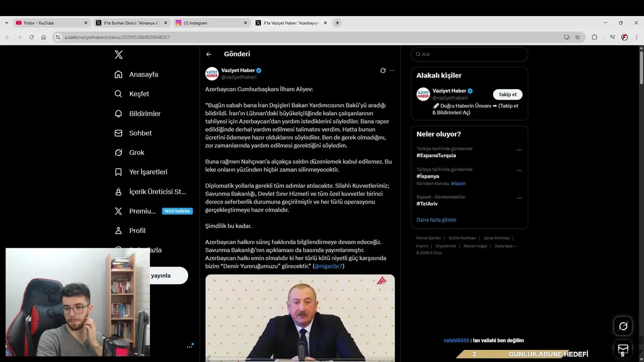Open browser profile avatar icon
This screenshot has height=362, width=644.
pos(624,37)
